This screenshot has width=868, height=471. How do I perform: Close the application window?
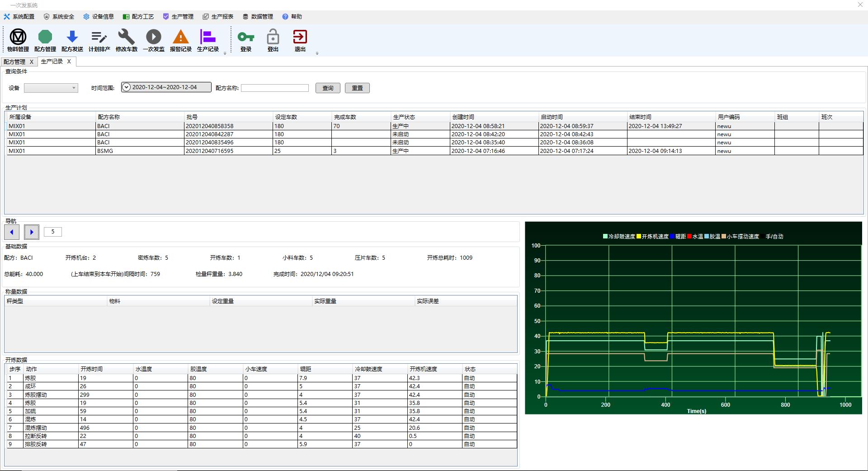860,5
